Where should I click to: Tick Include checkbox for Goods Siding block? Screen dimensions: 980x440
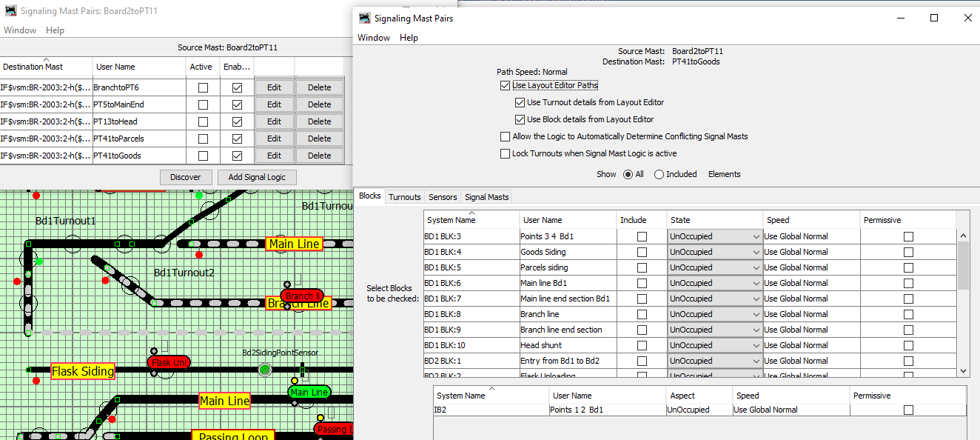coord(642,253)
